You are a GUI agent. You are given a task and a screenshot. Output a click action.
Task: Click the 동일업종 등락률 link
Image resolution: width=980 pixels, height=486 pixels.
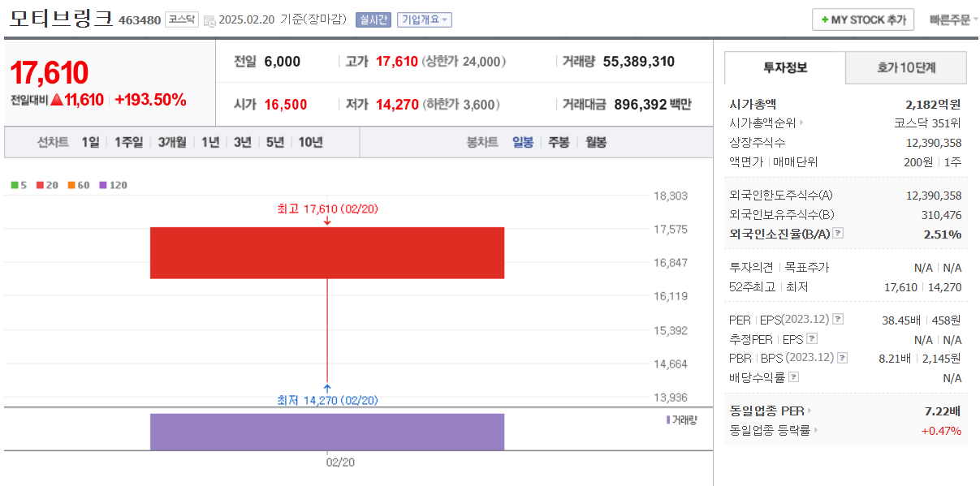770,431
